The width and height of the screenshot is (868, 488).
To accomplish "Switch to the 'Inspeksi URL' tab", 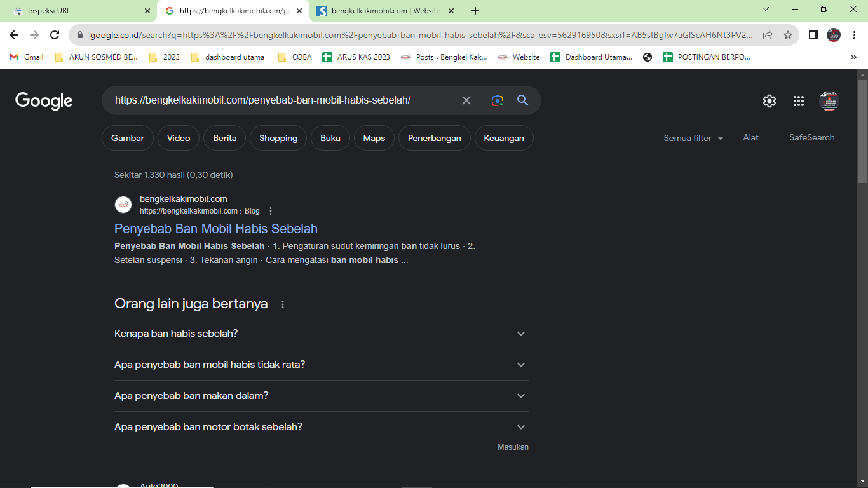I will (x=78, y=11).
